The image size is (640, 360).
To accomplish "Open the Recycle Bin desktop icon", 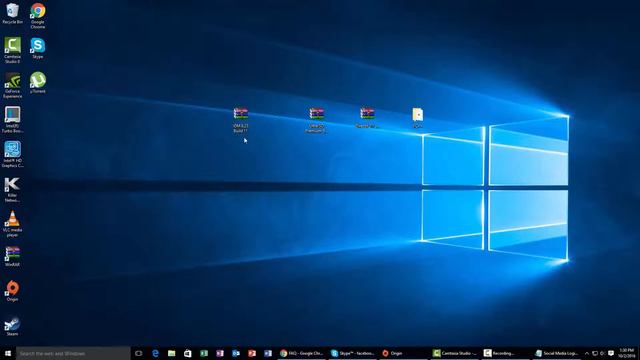I will pyautogui.click(x=12, y=13).
